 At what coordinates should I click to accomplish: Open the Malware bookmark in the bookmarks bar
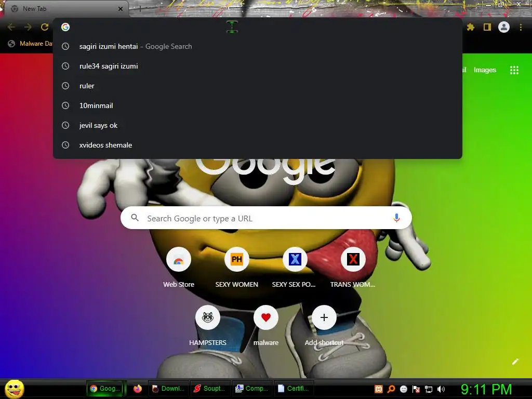[x=31, y=44]
